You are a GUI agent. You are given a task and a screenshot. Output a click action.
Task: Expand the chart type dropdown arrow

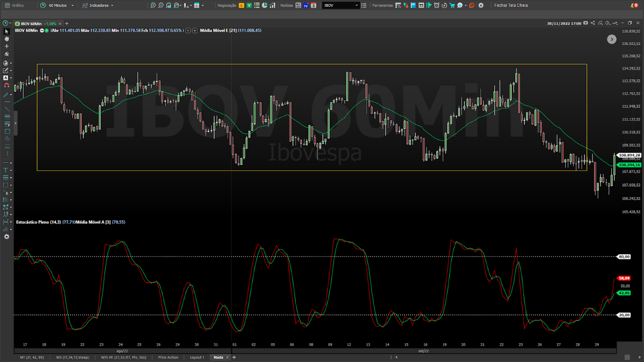pos(191,5)
